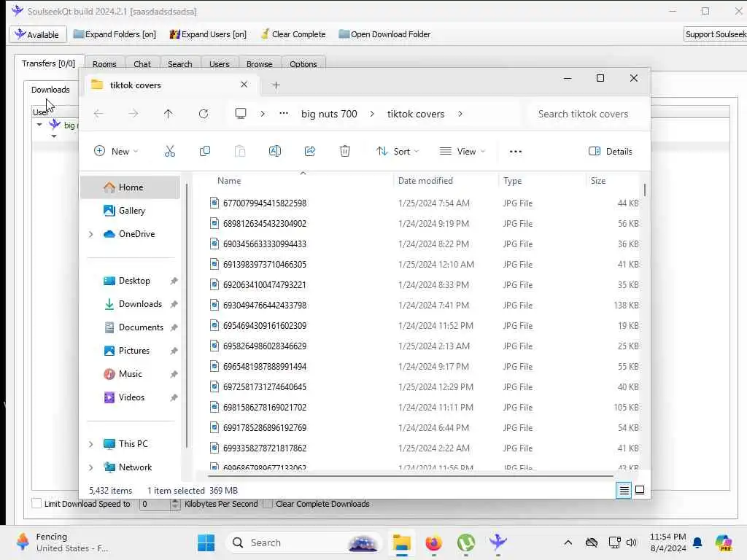Click the Available status button in Soulseek
Viewport: 747px width, 560px height.
point(37,34)
